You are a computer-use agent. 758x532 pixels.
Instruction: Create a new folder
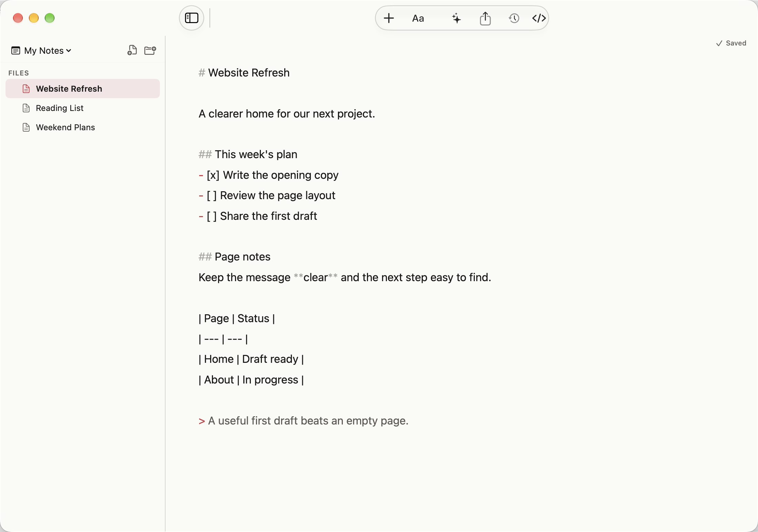[x=150, y=50]
